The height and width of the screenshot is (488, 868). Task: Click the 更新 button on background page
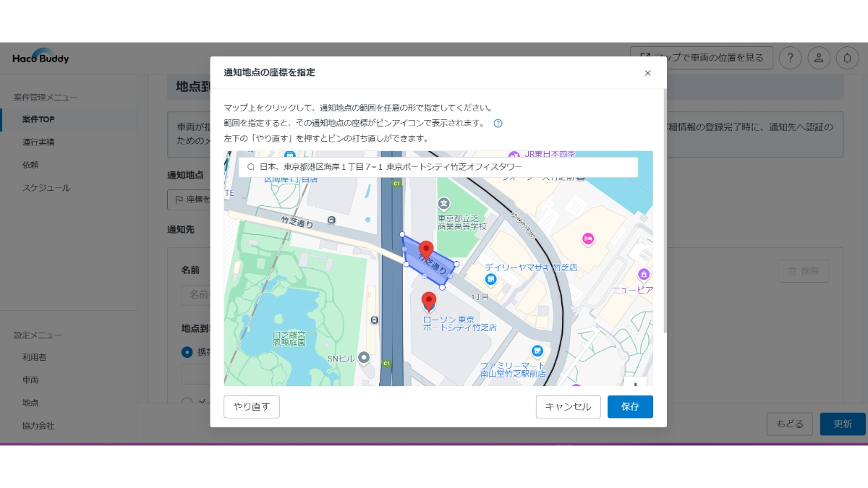click(x=843, y=424)
